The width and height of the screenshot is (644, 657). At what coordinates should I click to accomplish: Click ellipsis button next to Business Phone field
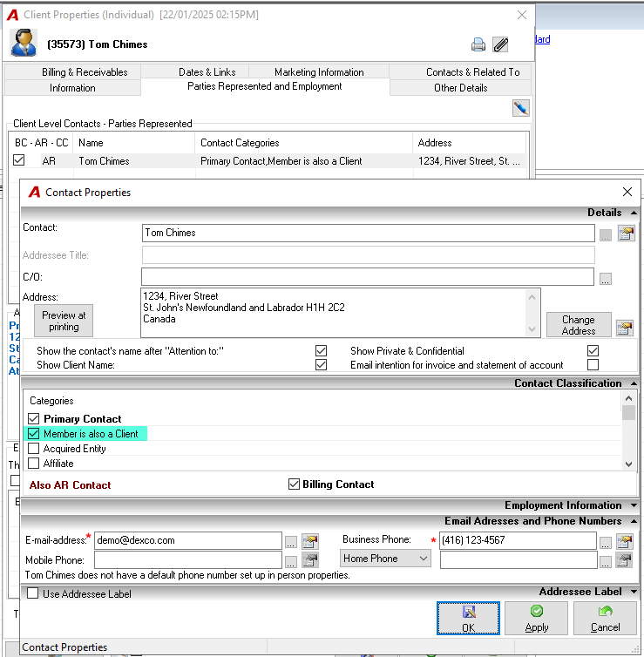(x=605, y=543)
